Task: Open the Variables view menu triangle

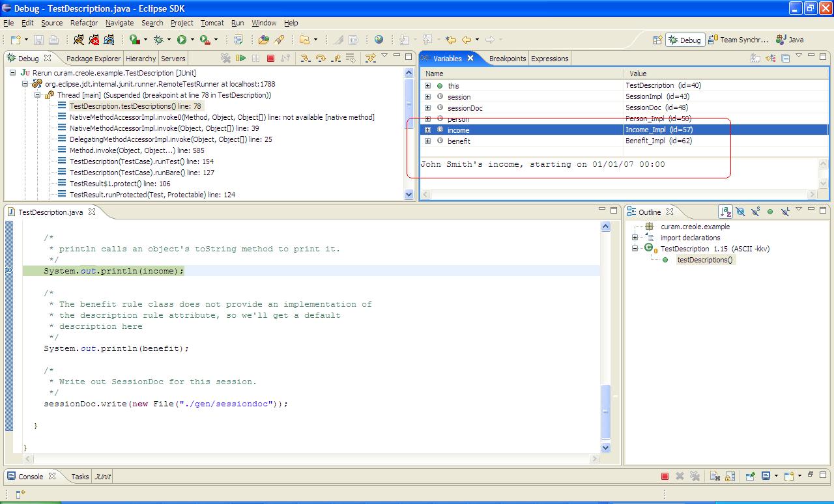Action: pos(799,55)
